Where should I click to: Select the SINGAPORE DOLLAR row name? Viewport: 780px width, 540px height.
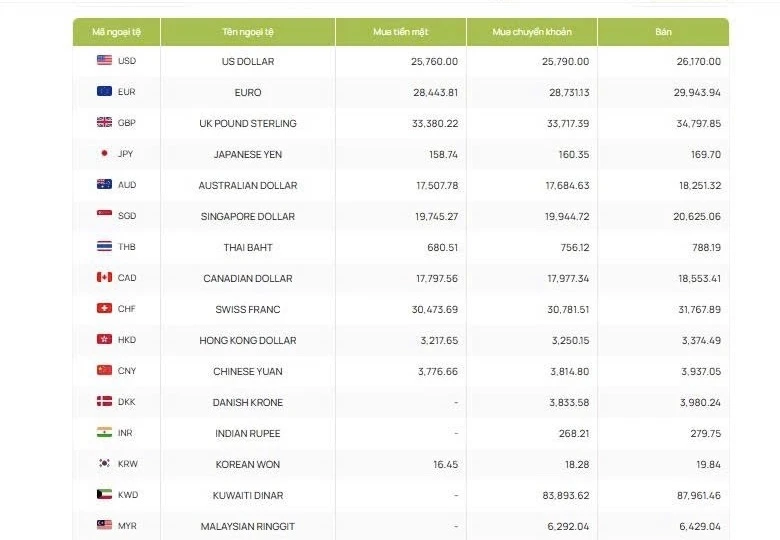(248, 217)
